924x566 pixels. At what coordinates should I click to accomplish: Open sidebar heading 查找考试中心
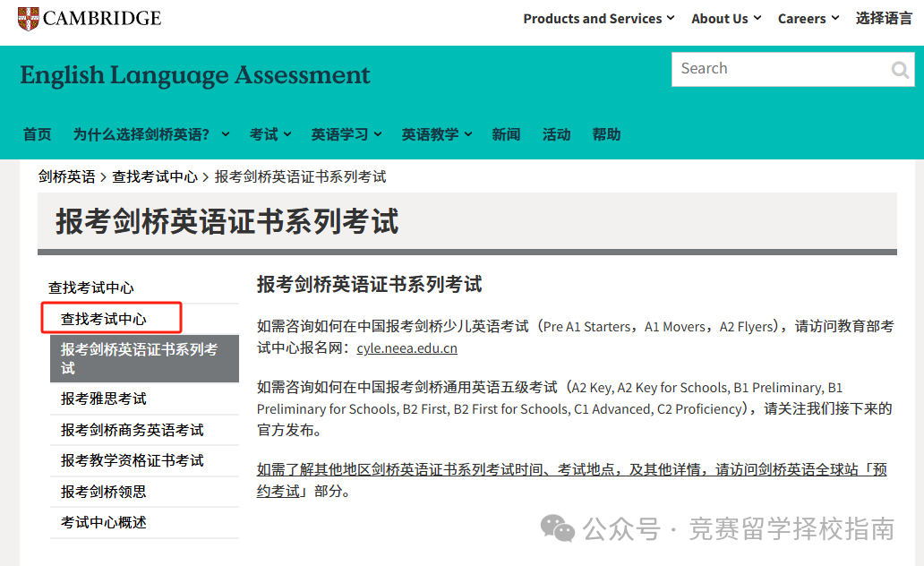pyautogui.click(x=90, y=287)
